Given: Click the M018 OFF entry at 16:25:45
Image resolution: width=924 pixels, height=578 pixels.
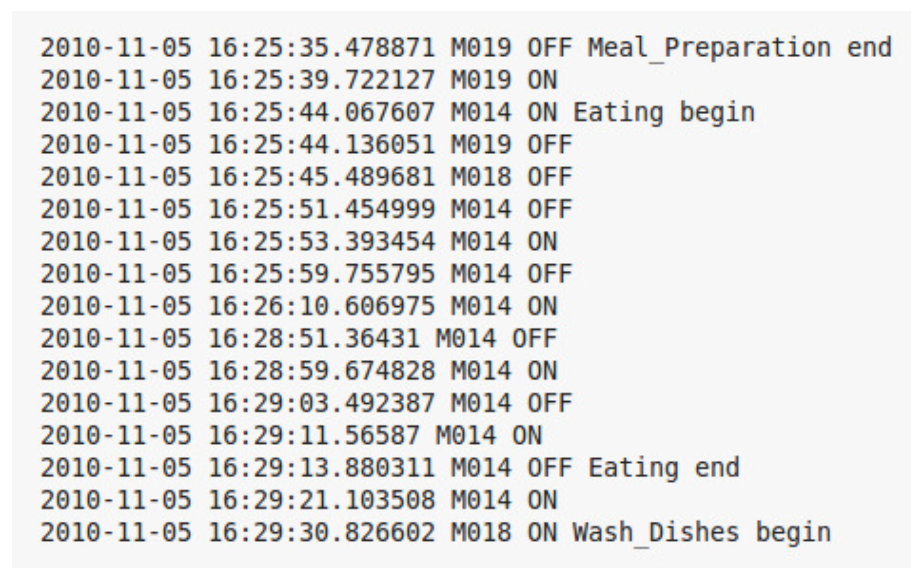Looking at the screenshot, I should coord(511,178).
